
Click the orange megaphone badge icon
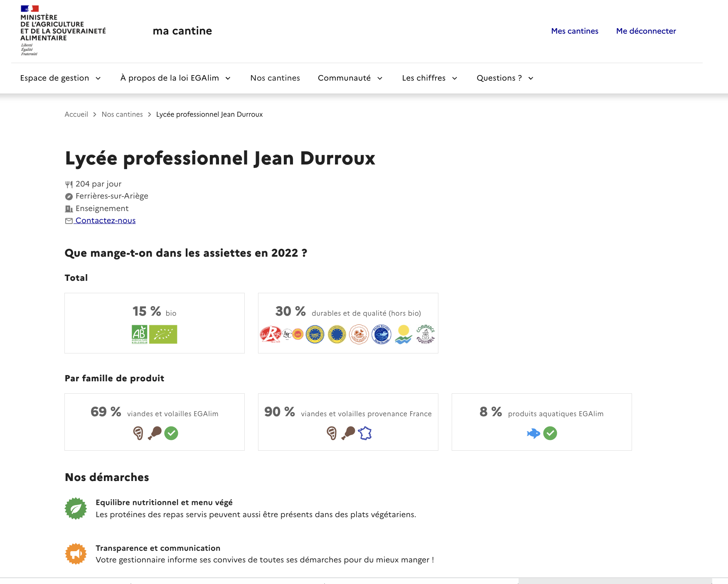click(x=76, y=554)
